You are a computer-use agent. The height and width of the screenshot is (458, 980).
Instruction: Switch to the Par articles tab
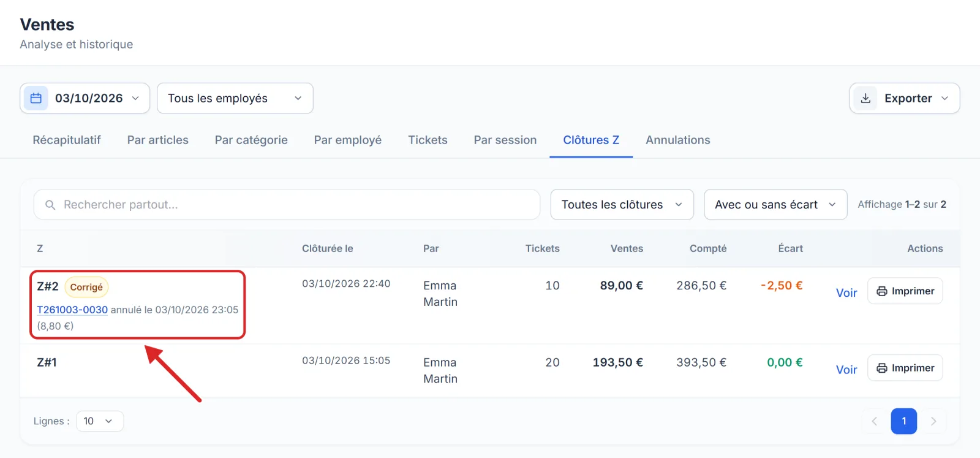pyautogui.click(x=158, y=140)
